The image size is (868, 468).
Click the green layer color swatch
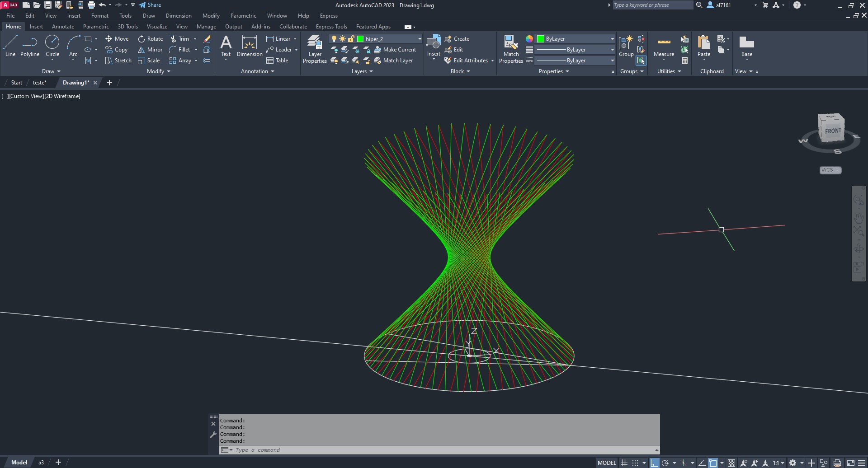pyautogui.click(x=360, y=39)
